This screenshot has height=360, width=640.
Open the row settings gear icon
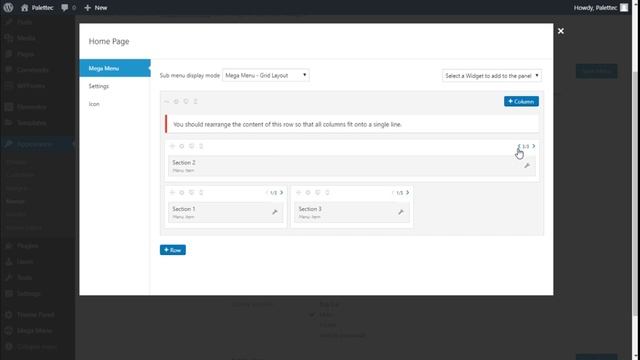click(x=176, y=102)
